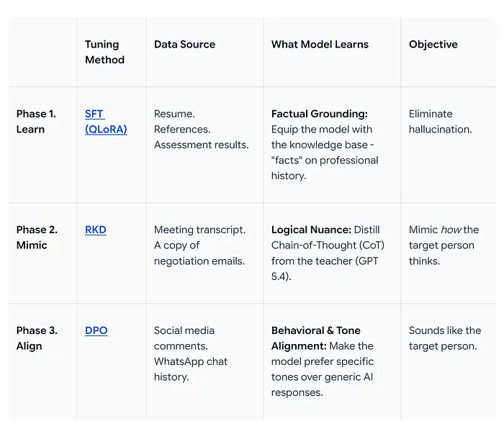504x429 pixels.
Task: Click the Resume, References data source cell
Action: tap(201, 130)
